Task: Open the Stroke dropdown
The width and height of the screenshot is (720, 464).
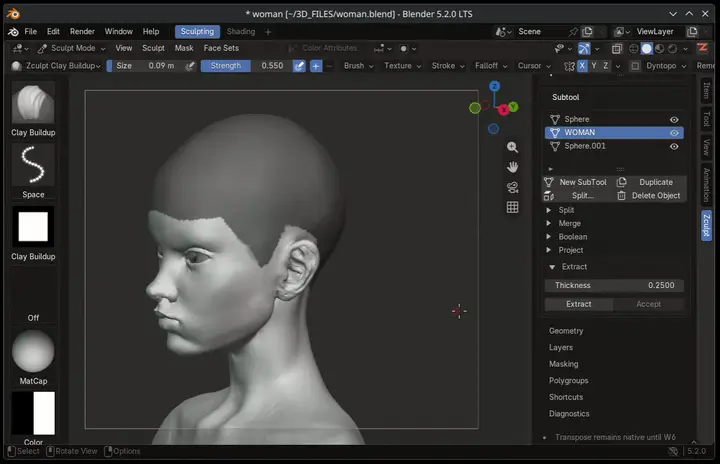Action: click(448, 66)
